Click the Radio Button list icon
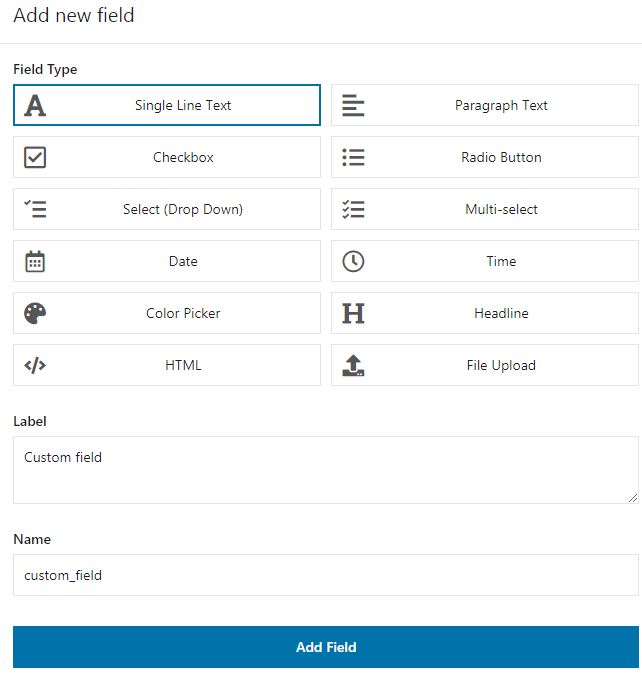The height and width of the screenshot is (676, 642). tap(353, 157)
